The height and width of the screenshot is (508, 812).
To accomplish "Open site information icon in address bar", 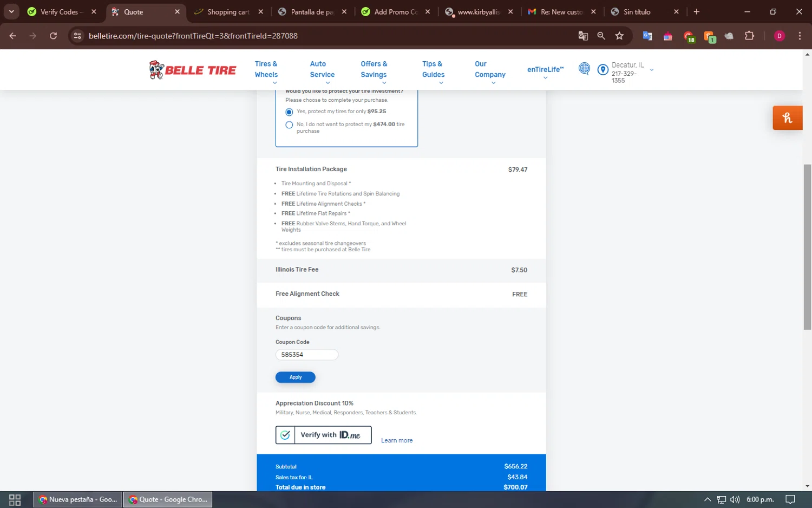I will click(x=77, y=36).
